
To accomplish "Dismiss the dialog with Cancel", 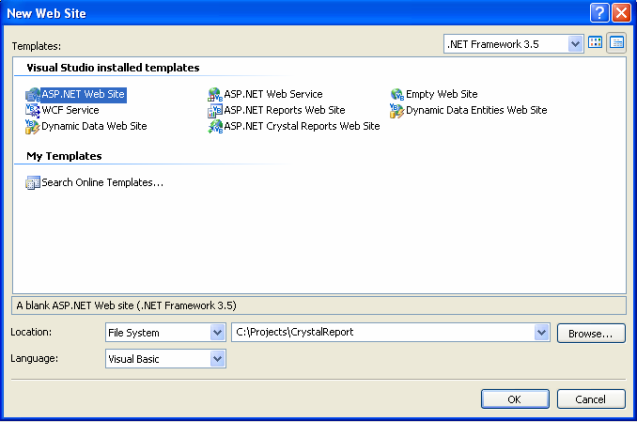I will click(591, 399).
